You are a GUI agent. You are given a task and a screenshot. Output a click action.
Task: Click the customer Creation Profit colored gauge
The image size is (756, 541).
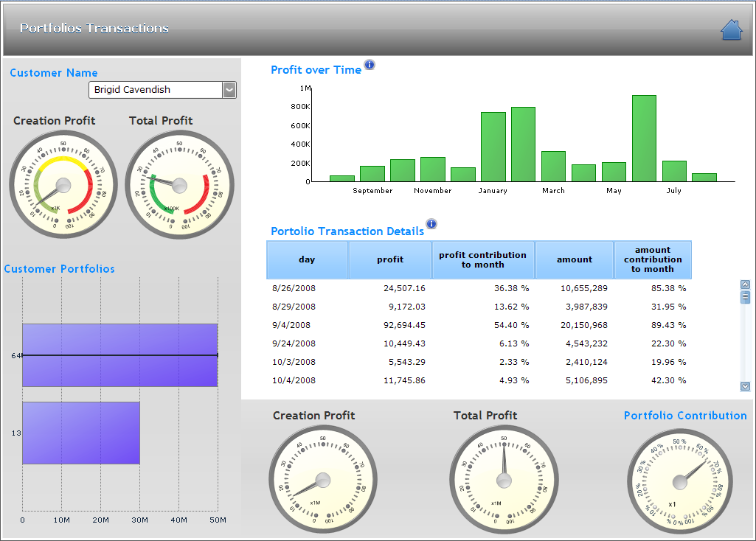(x=63, y=185)
